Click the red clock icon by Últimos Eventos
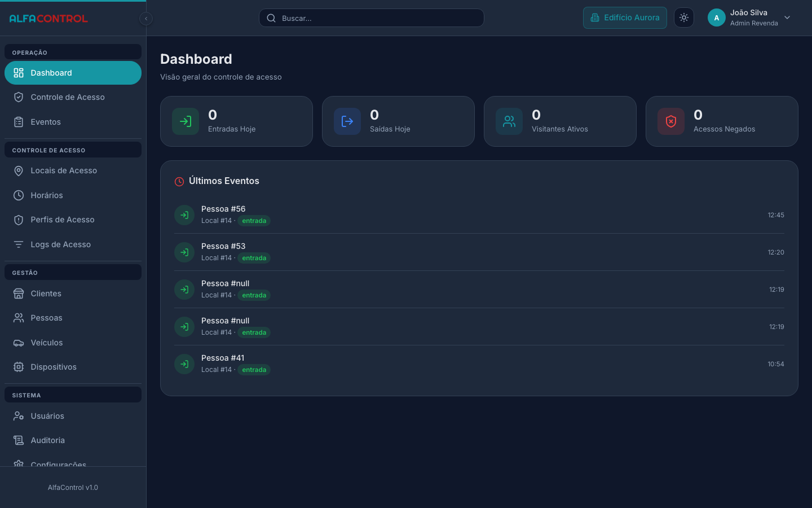Image resolution: width=812 pixels, height=508 pixels. click(x=179, y=181)
